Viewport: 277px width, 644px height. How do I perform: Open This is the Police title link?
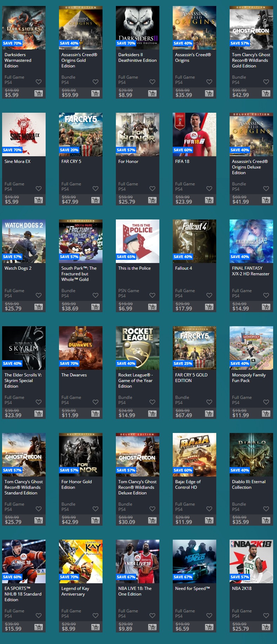coord(134,268)
